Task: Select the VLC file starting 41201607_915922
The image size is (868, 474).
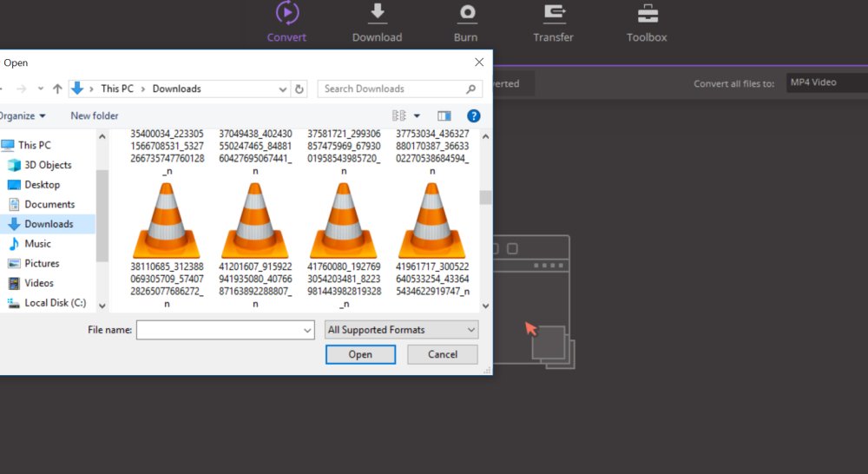Action: pos(255,246)
